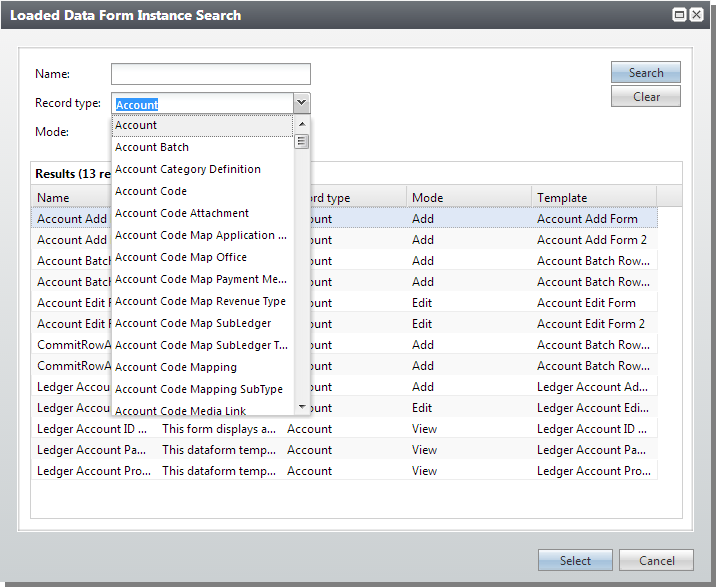Screen dimensions: 716x587
Task: Pick Account Code Mapping option
Action: click(202, 366)
